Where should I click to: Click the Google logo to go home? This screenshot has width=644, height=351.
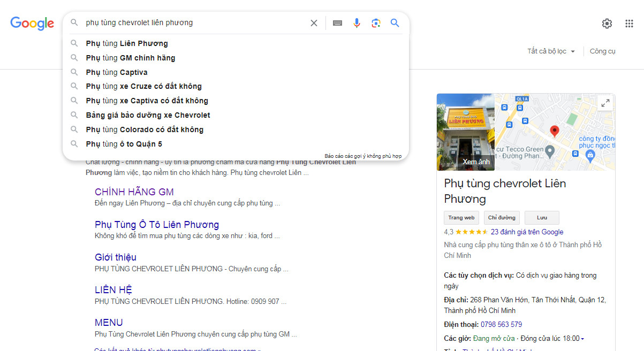click(32, 24)
